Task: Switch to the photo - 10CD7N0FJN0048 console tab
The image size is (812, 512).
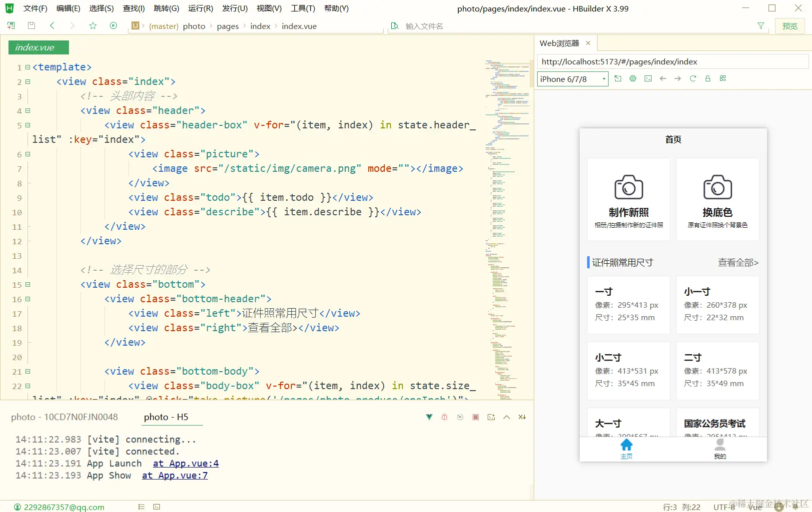Action: [64, 417]
